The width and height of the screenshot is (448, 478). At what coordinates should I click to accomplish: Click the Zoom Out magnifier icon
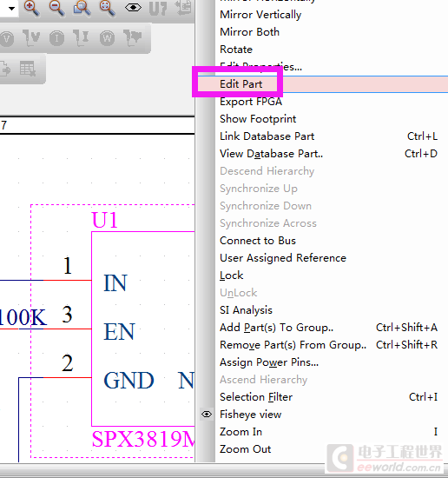[56, 8]
